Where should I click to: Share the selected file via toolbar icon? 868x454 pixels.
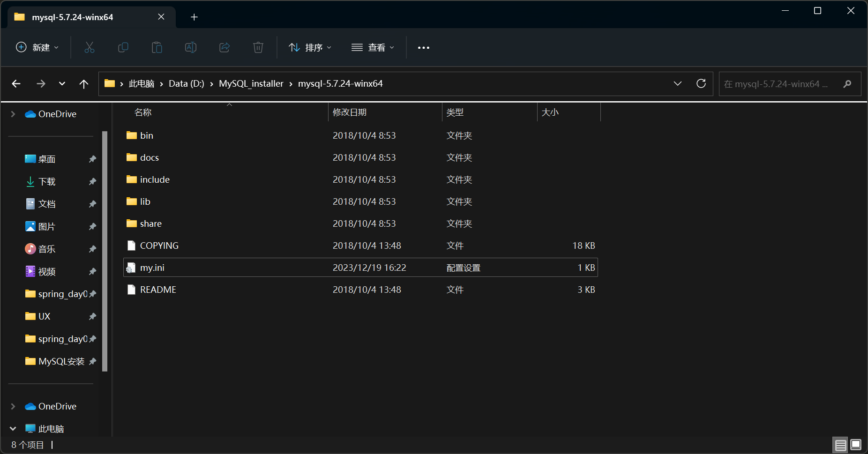224,47
